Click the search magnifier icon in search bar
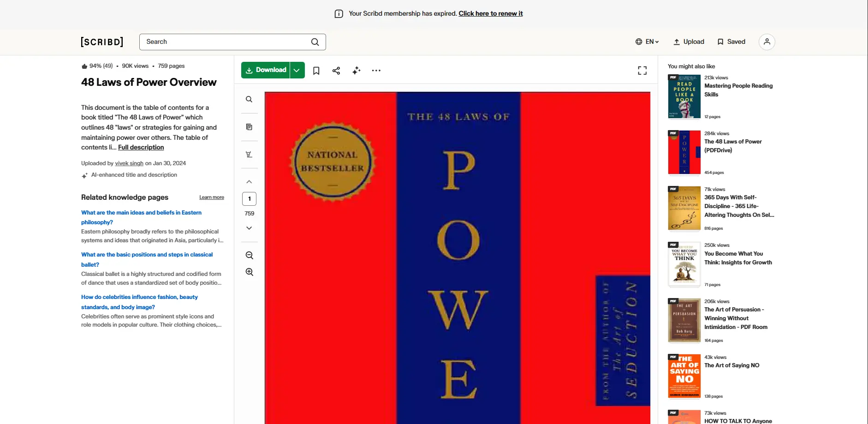868x424 pixels. point(315,42)
